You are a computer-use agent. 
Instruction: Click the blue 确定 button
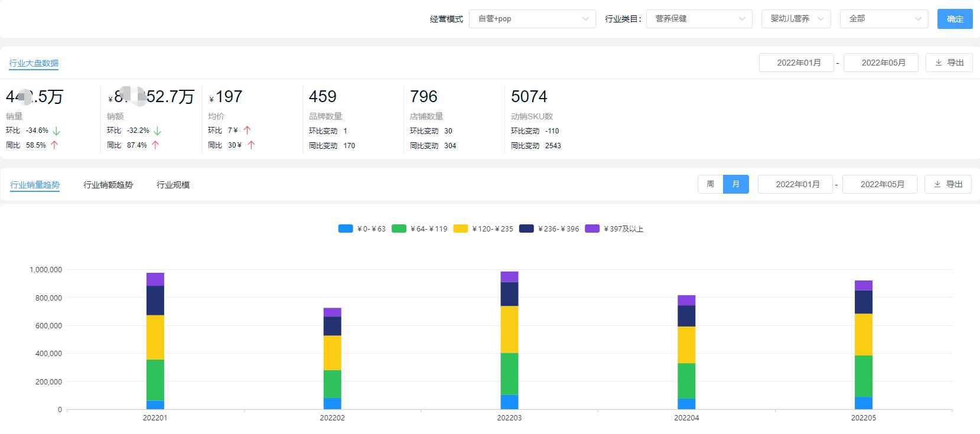pyautogui.click(x=955, y=19)
